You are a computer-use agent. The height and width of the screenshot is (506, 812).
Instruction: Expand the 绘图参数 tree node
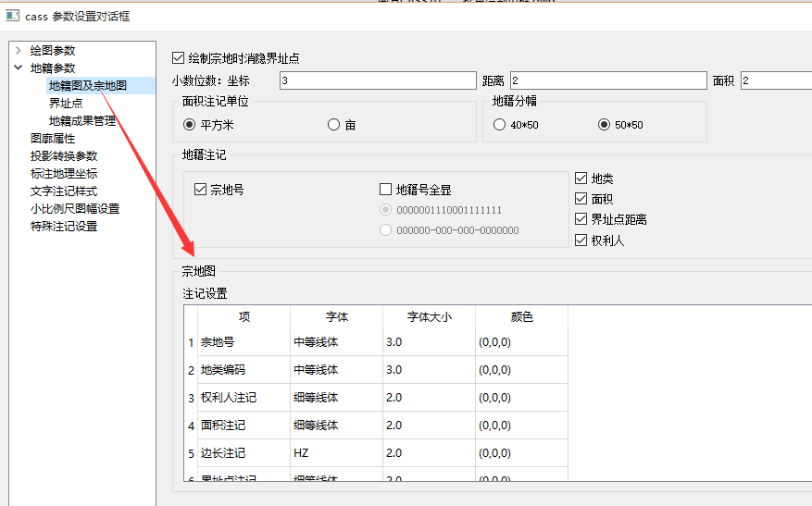pos(18,50)
